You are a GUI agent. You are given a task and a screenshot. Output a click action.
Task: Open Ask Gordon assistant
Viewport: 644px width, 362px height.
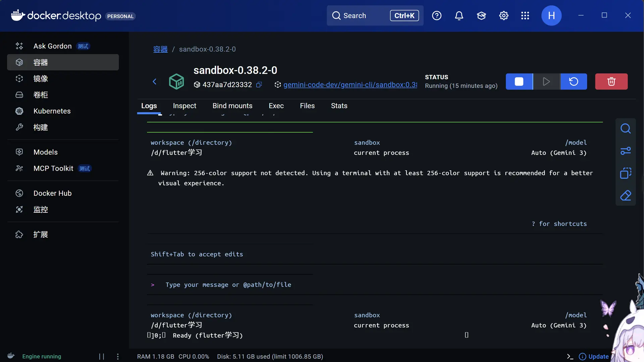pyautogui.click(x=63, y=46)
